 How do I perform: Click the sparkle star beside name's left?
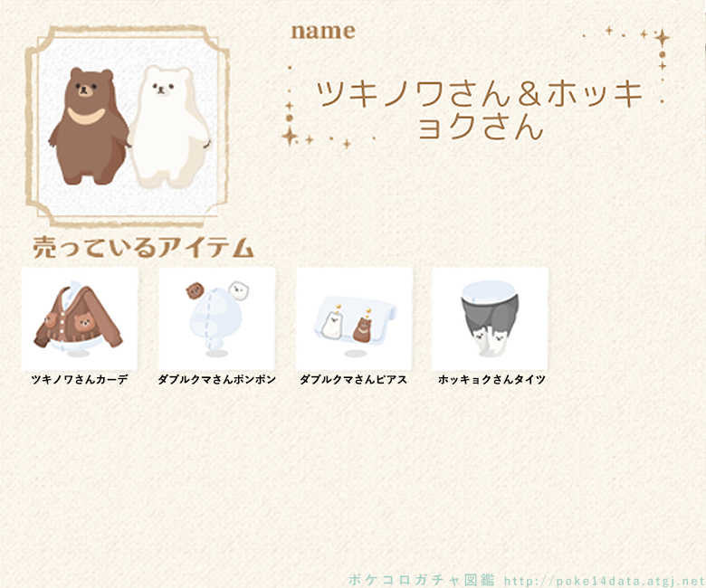pyautogui.click(x=290, y=136)
